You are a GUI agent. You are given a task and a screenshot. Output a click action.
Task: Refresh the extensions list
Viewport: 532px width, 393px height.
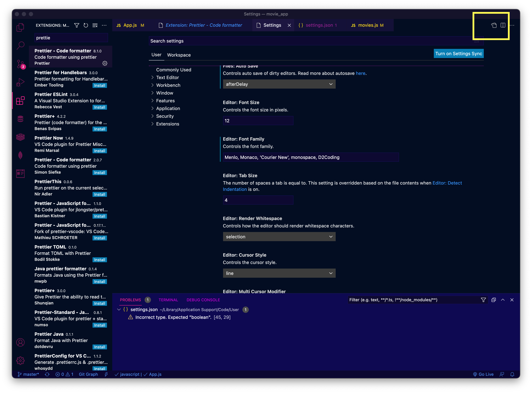86,25
